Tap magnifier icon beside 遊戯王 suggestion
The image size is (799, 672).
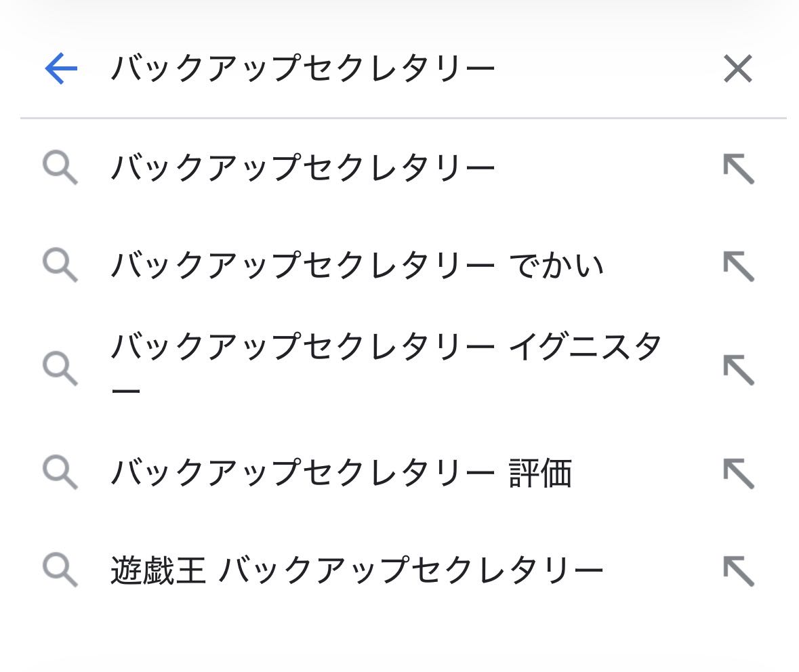point(60,570)
